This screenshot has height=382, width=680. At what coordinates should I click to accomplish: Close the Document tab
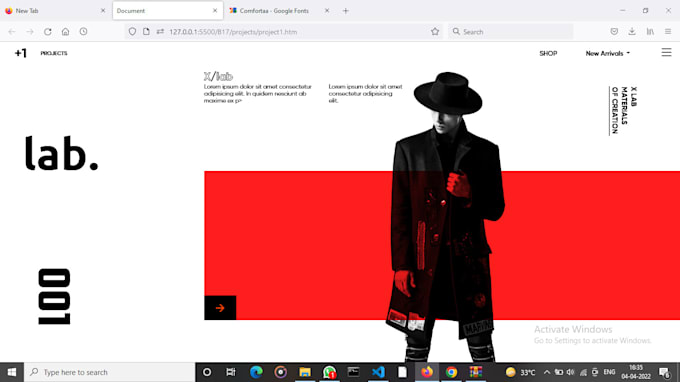[215, 11]
